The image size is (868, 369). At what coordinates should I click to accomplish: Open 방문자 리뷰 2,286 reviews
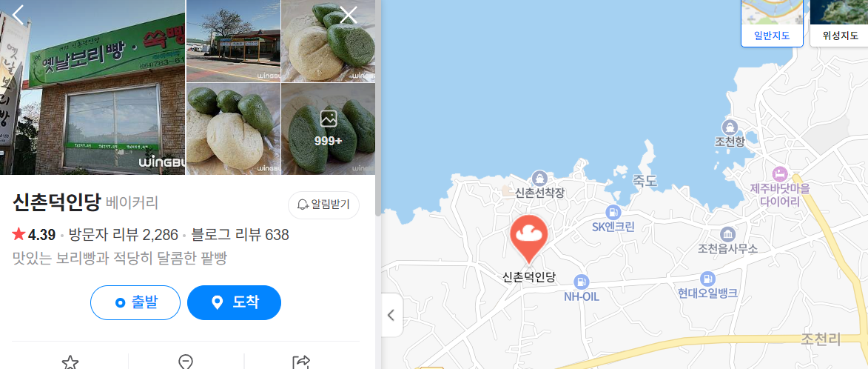point(124,235)
